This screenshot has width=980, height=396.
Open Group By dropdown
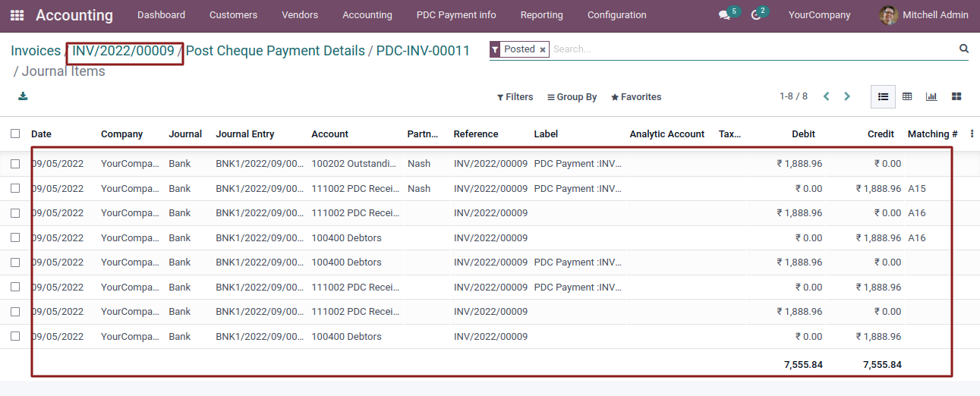572,97
